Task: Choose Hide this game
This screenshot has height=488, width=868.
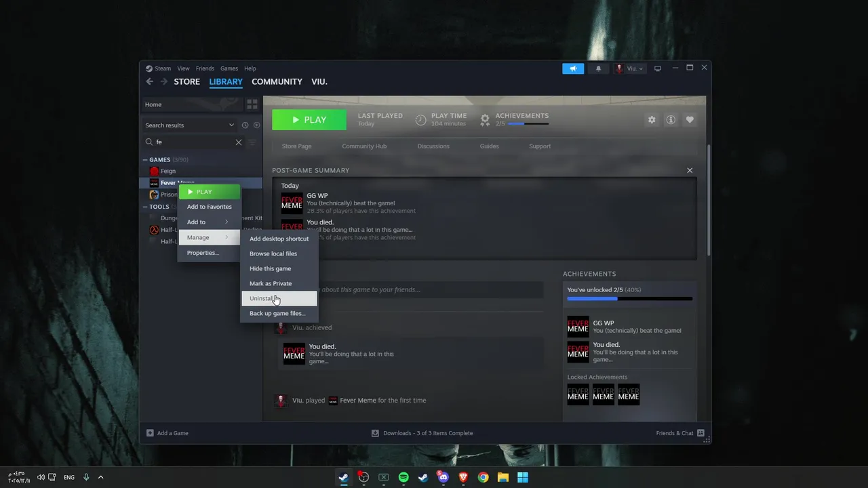Action: 279,268
